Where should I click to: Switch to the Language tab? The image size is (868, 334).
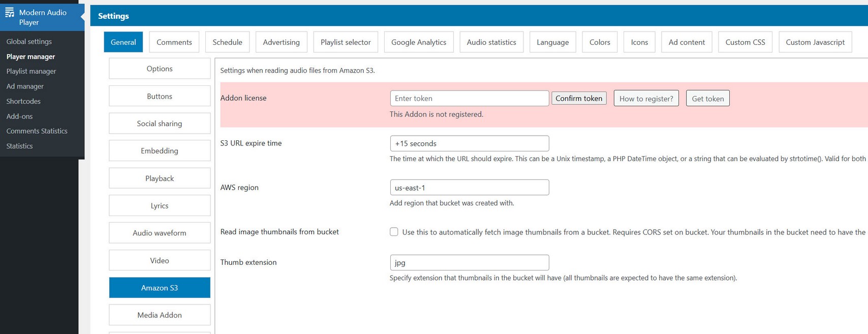pos(552,42)
